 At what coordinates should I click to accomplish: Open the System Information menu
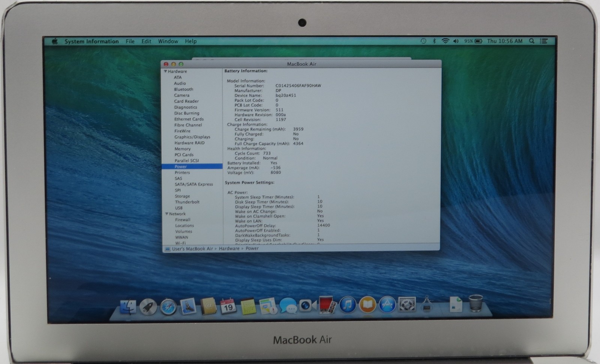coord(91,41)
